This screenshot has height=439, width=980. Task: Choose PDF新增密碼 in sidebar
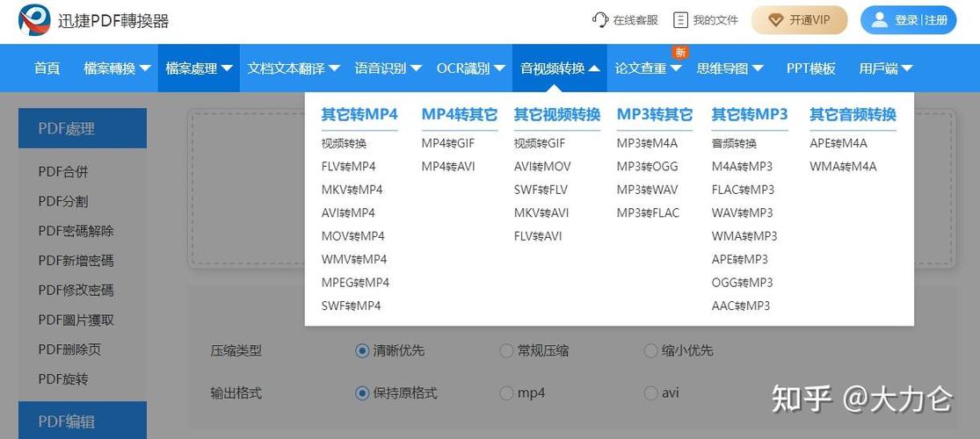[76, 261]
